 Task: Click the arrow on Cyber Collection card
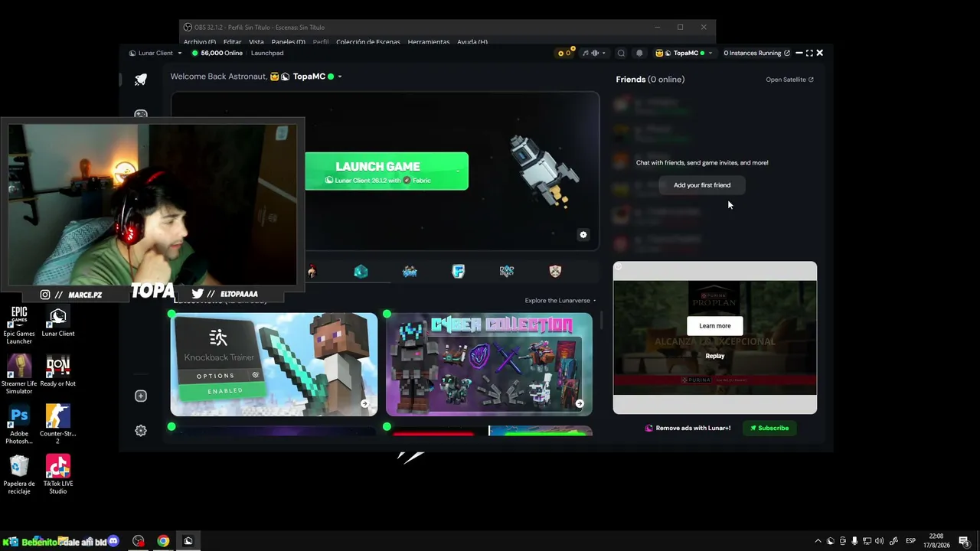[x=580, y=403]
